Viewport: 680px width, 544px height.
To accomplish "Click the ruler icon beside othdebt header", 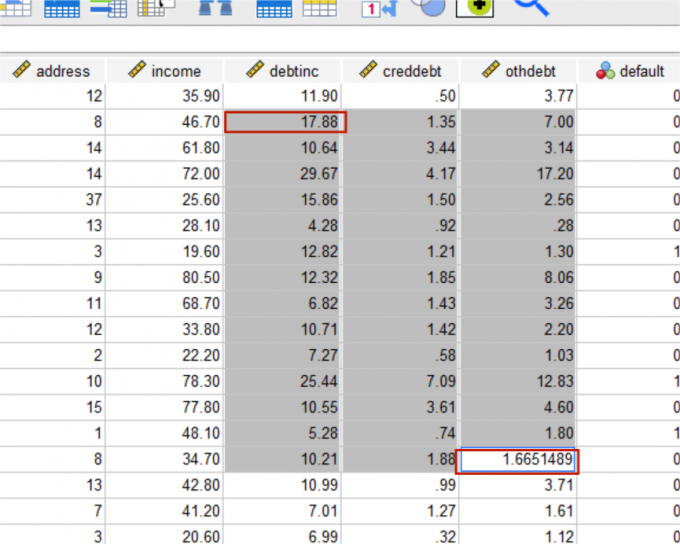I will coord(490,71).
